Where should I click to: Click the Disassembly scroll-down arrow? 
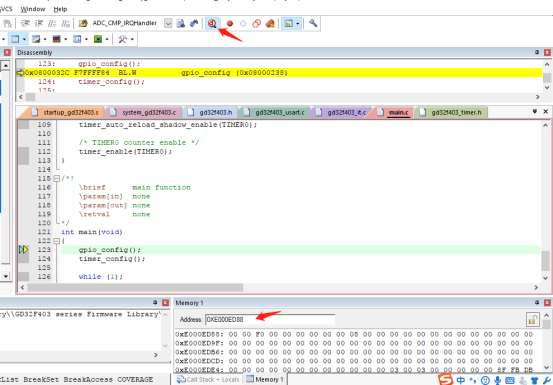(547, 87)
